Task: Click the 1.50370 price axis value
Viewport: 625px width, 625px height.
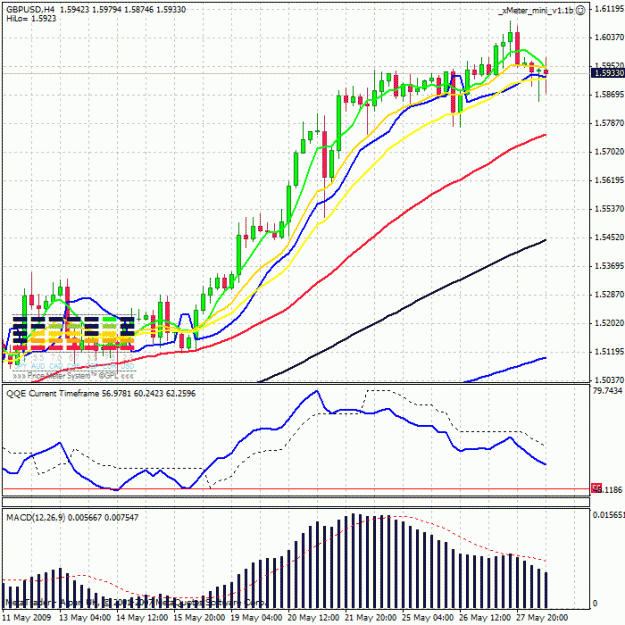Action: coord(609,380)
